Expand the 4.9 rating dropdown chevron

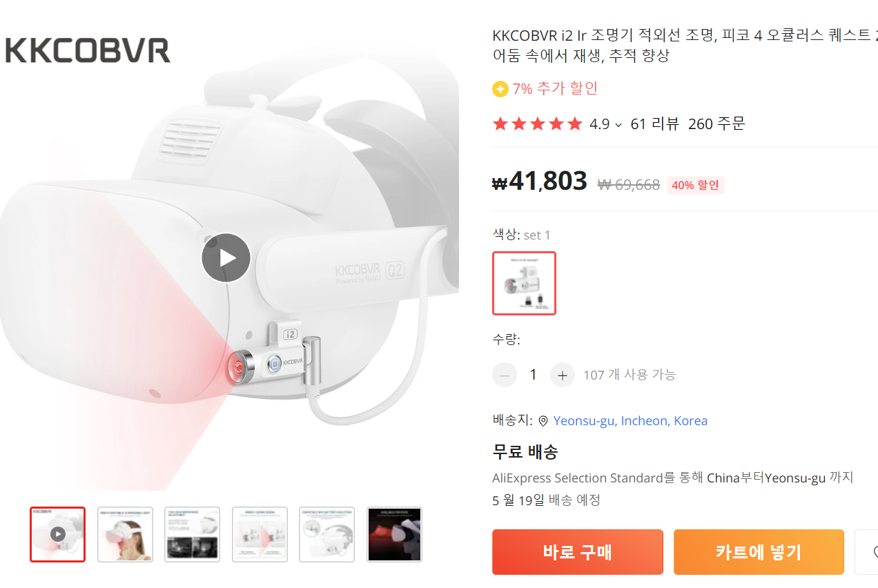(618, 125)
